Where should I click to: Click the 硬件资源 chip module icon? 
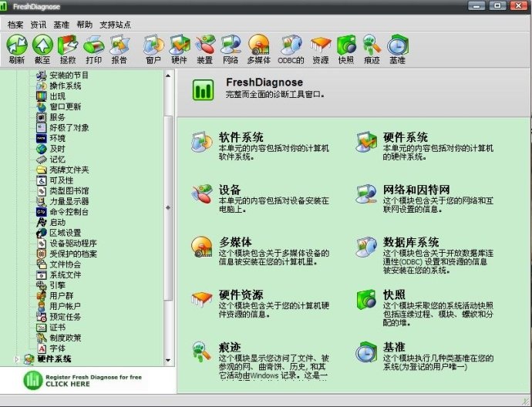(202, 299)
